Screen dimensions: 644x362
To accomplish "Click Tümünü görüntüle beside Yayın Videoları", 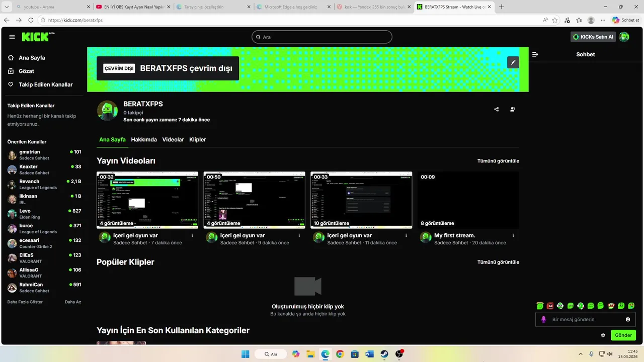I will (498, 161).
